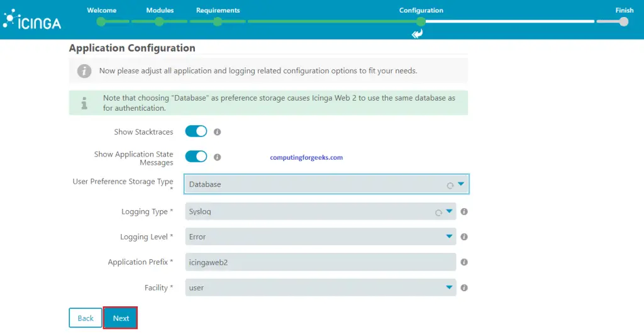This screenshot has width=644, height=334.
Task: Jump to the Finish wizard step
Action: click(625, 10)
